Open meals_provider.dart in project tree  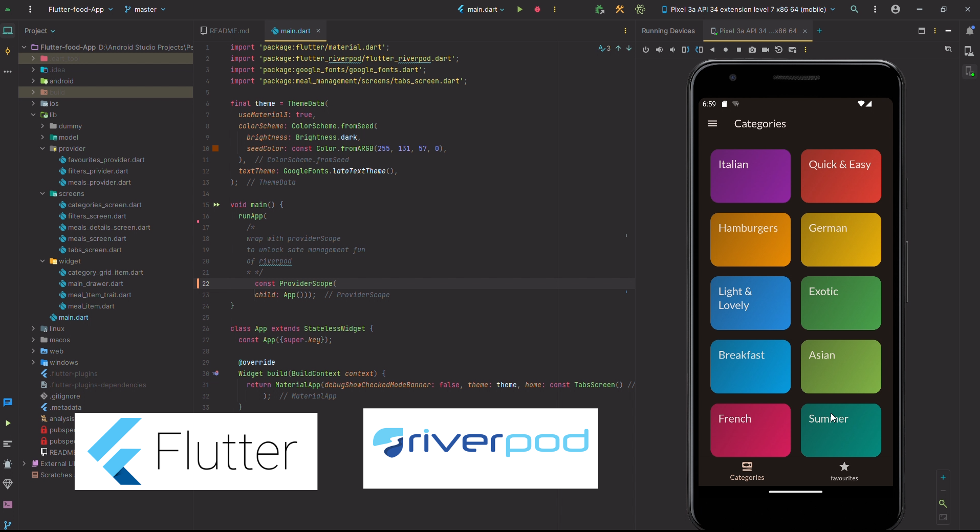point(99,182)
